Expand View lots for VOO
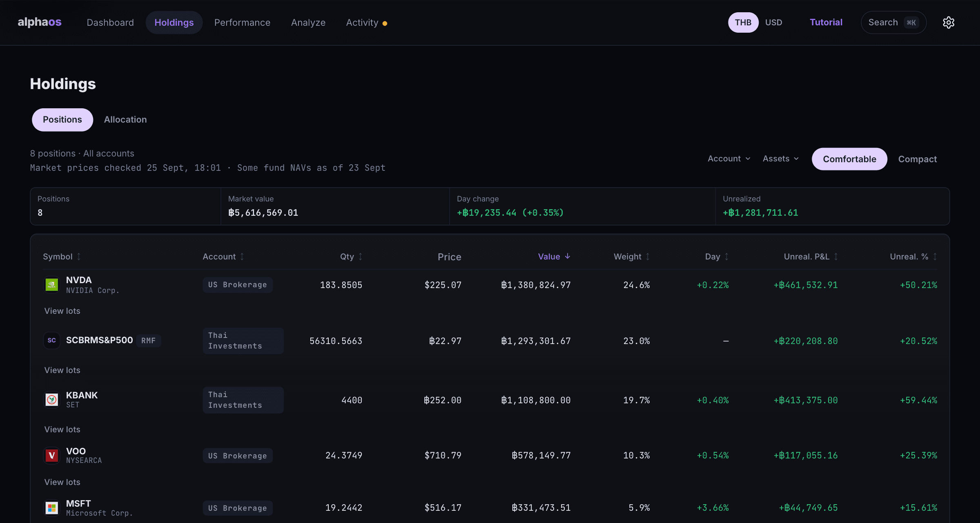This screenshot has height=523, width=980. pyautogui.click(x=62, y=482)
